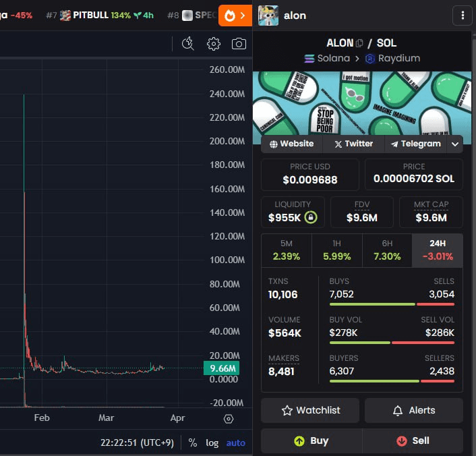Screen dimensions: 476x456
Task: Open chart settings gear
Action: tap(214, 44)
